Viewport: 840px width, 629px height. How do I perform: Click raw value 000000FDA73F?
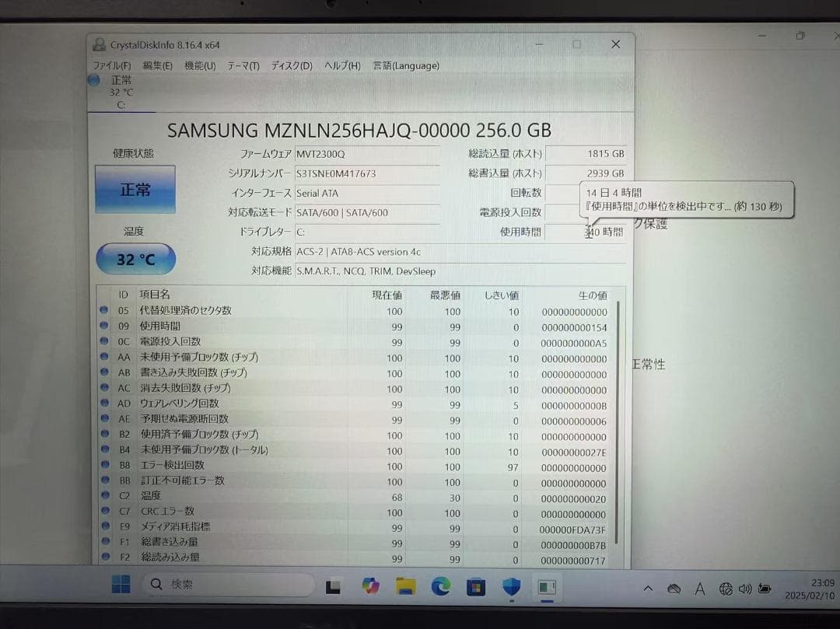[x=572, y=530]
